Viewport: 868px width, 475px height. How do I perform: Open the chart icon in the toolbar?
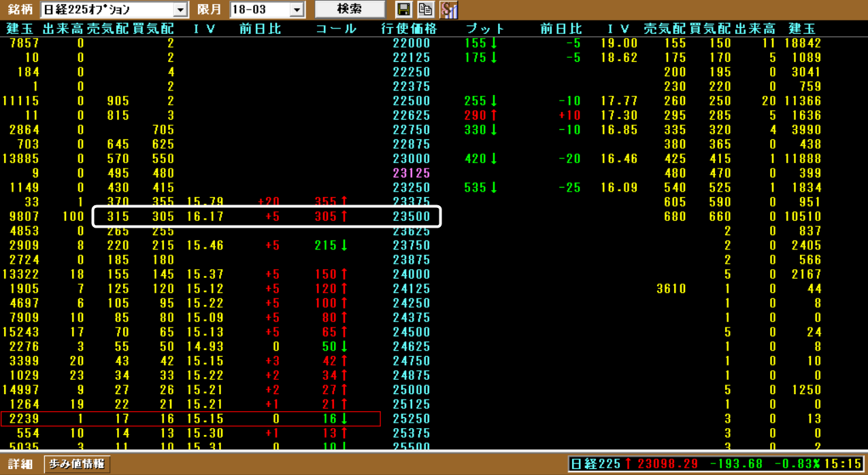pyautogui.click(x=449, y=10)
